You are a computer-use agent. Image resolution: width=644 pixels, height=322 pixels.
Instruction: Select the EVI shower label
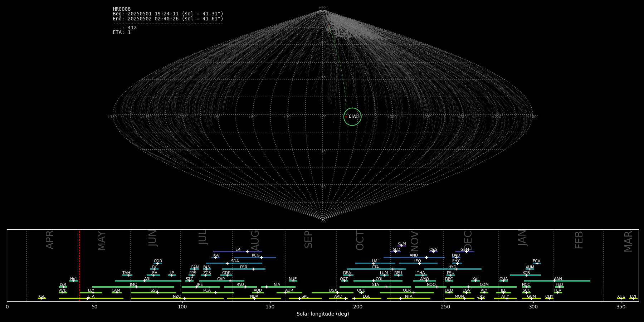coord(633,296)
